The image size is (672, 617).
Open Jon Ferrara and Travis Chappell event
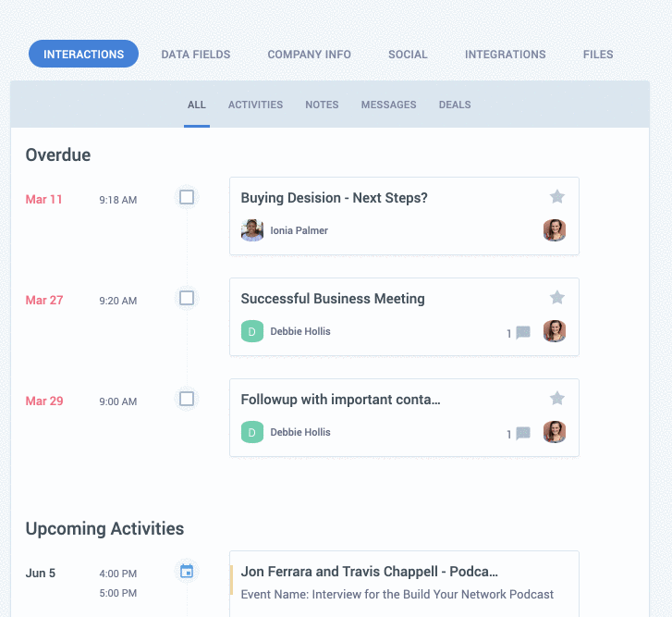coord(370,572)
